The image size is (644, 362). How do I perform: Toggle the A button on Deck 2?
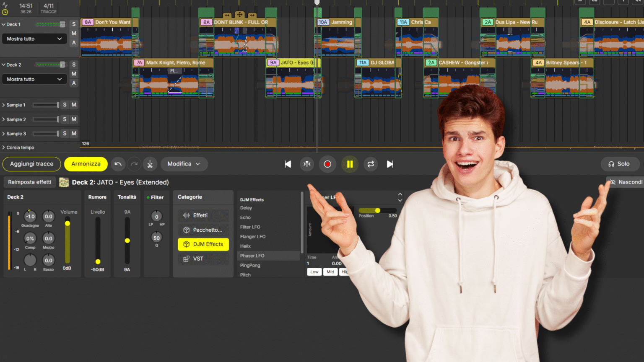(74, 83)
